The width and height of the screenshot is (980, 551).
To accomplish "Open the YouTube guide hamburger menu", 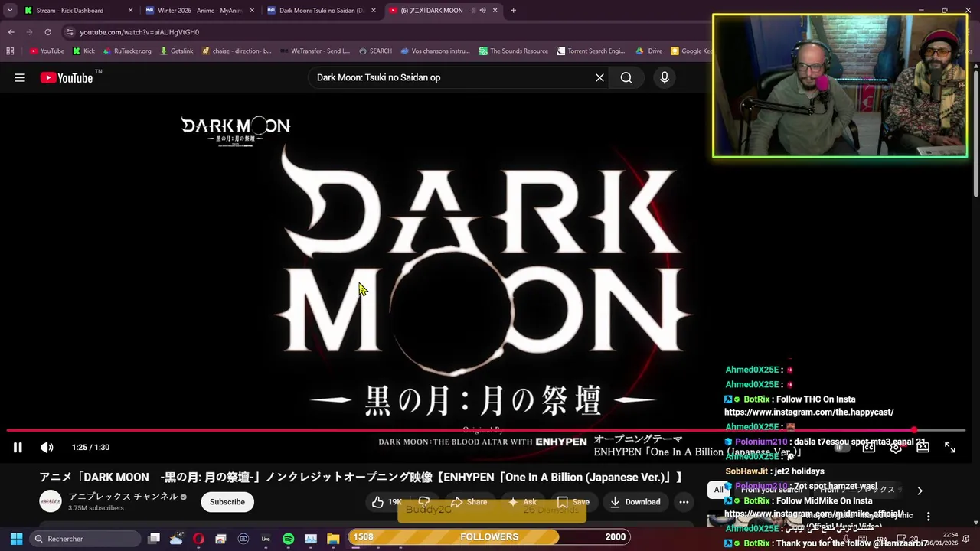I will pyautogui.click(x=20, y=77).
